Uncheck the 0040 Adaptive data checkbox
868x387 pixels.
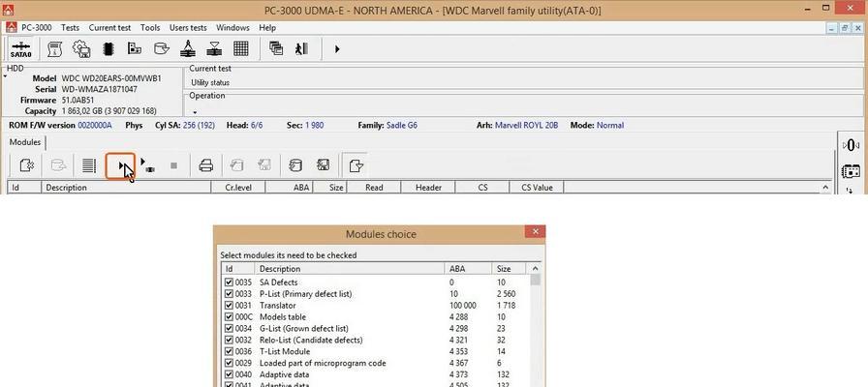[x=230, y=374]
